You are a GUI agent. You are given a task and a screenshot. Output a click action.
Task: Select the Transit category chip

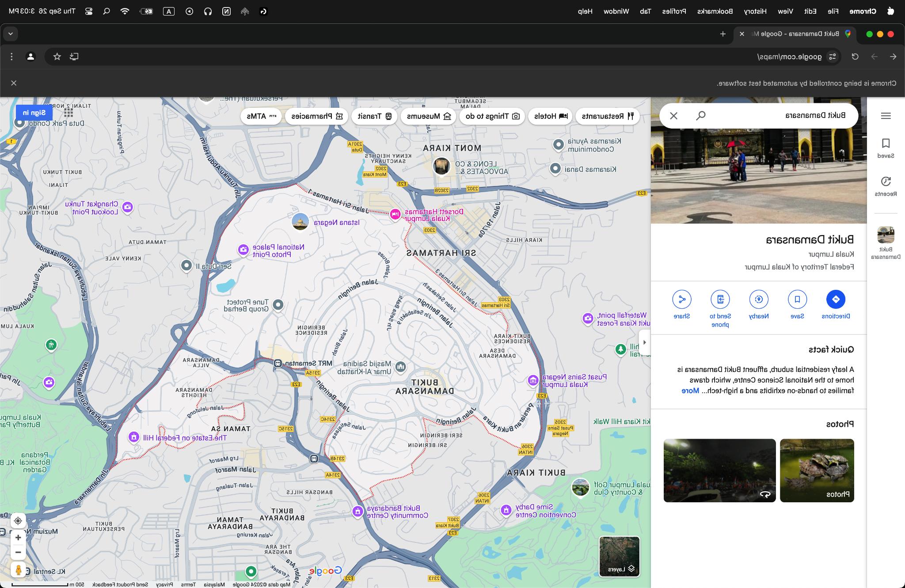coord(374,116)
